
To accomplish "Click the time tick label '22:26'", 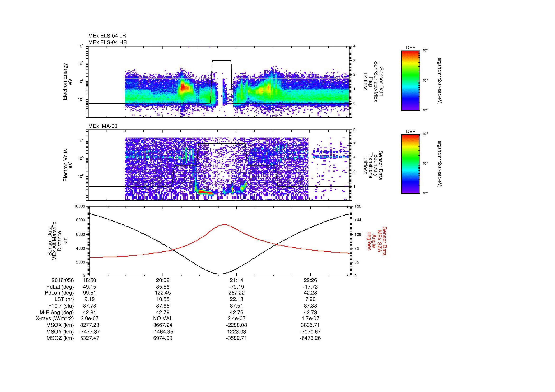I will point(310,280).
